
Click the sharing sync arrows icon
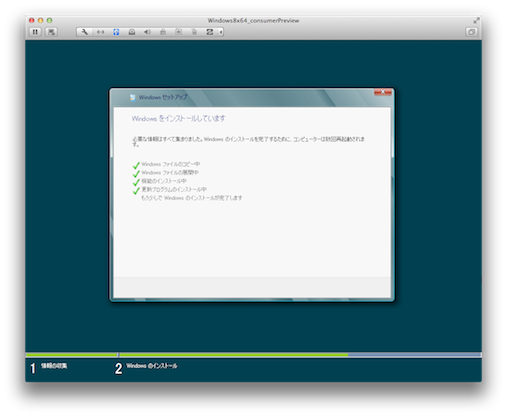tap(210, 32)
